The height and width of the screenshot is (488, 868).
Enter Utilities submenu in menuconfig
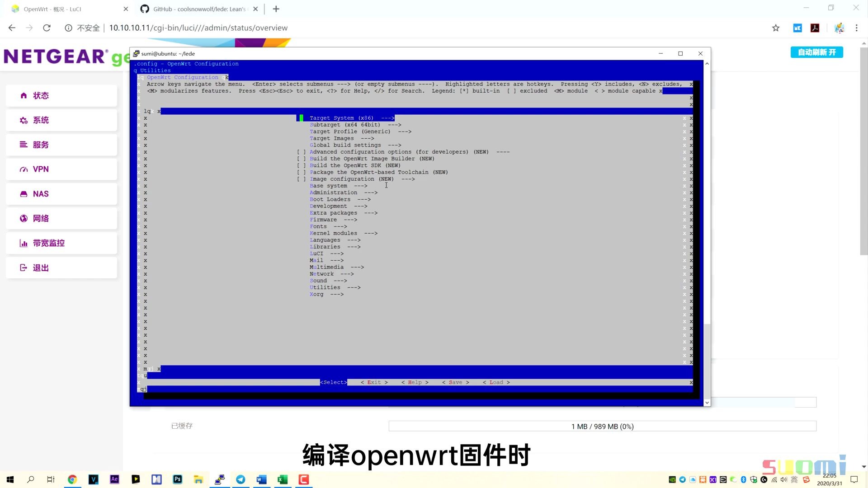tap(335, 287)
